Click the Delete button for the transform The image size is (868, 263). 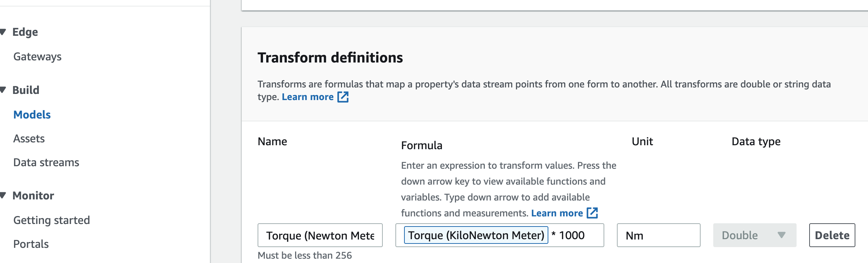832,235
